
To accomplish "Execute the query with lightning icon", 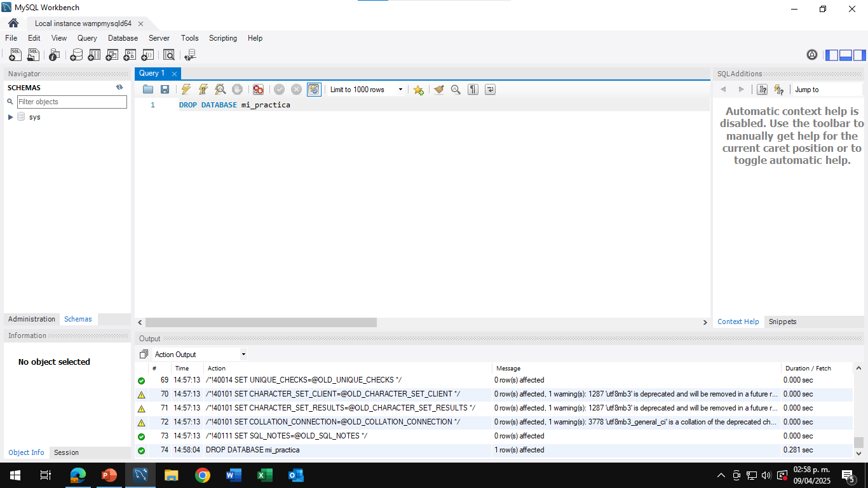I will [x=186, y=90].
